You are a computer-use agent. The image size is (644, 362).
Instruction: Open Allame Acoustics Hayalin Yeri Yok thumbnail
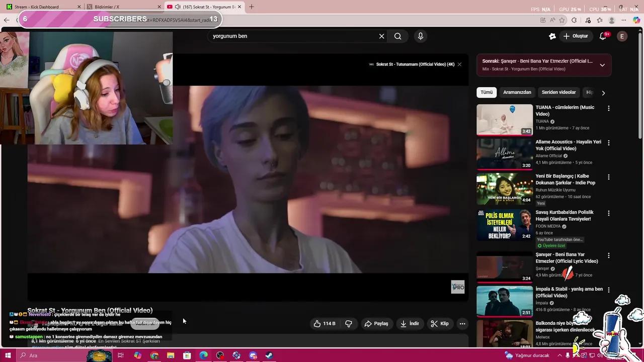(x=505, y=154)
